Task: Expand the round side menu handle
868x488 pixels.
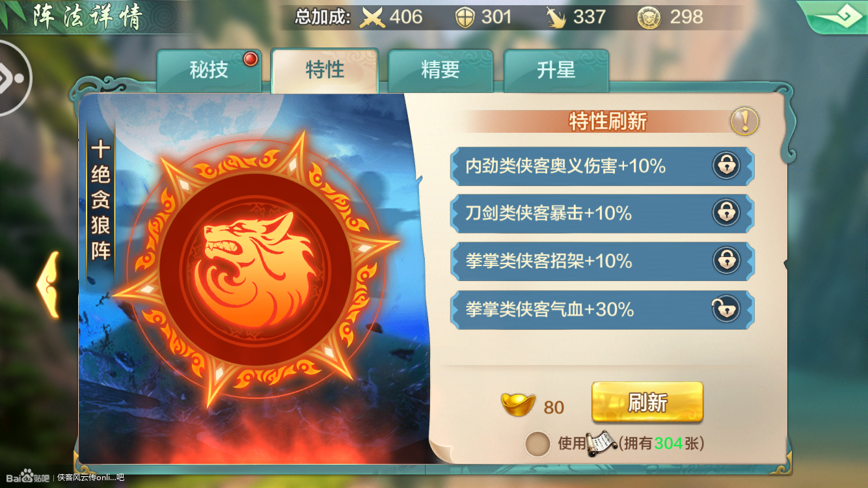Action: pyautogui.click(x=13, y=78)
